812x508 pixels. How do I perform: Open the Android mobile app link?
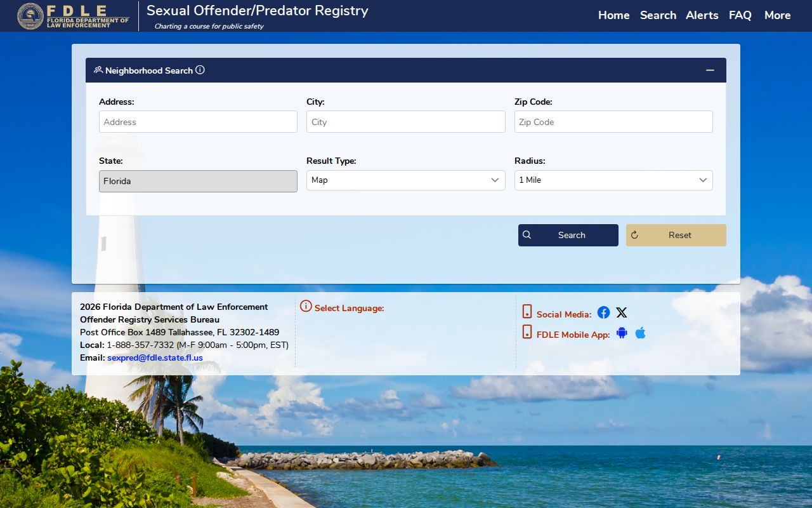622,333
